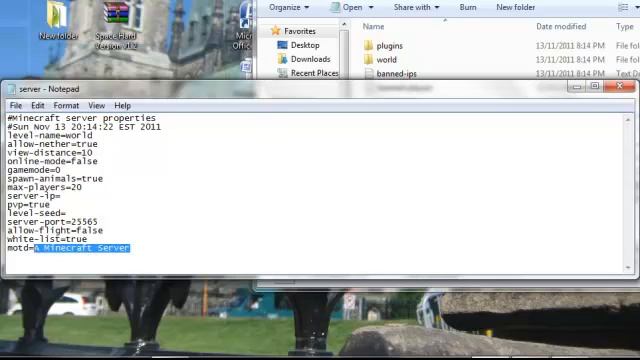The image size is (640, 360).
Task: Change the view using Explorer view icon
Action: (x=623, y=7)
